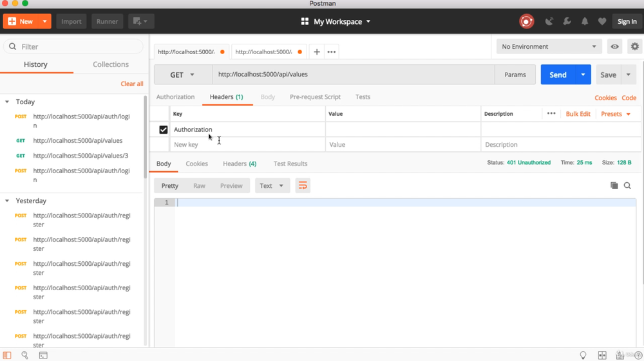Click the filter magnifier icon in sidebar

13,46
